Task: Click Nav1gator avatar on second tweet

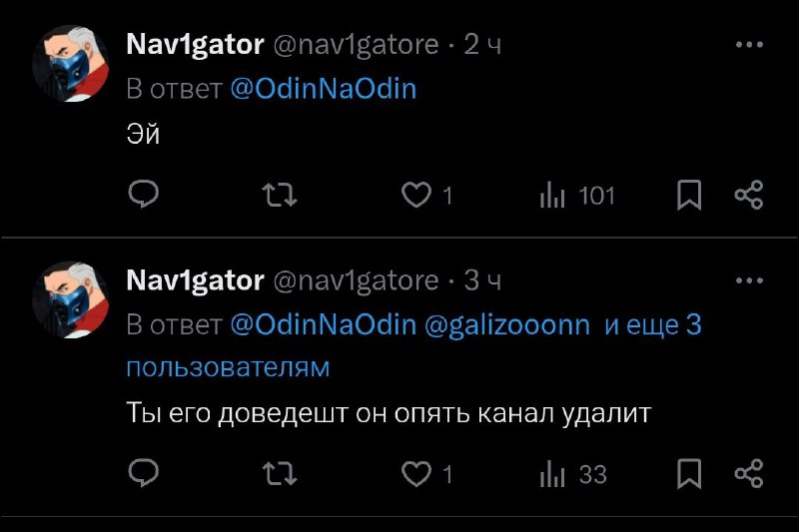Action: pos(71,298)
